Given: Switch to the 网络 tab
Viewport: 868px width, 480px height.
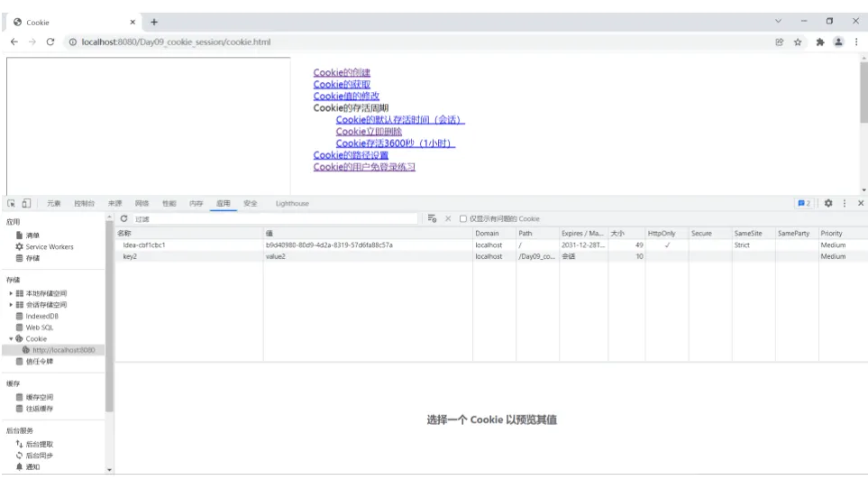Looking at the screenshot, I should pyautogui.click(x=142, y=203).
